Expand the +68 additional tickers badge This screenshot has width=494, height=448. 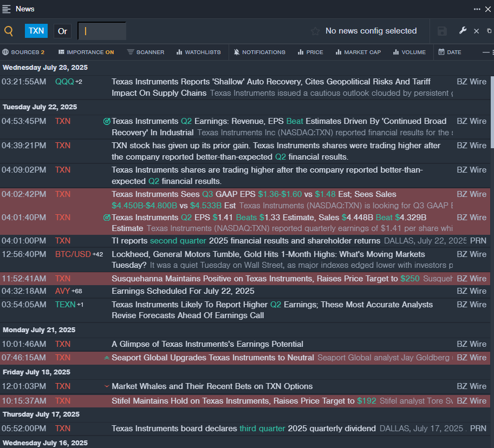click(77, 292)
